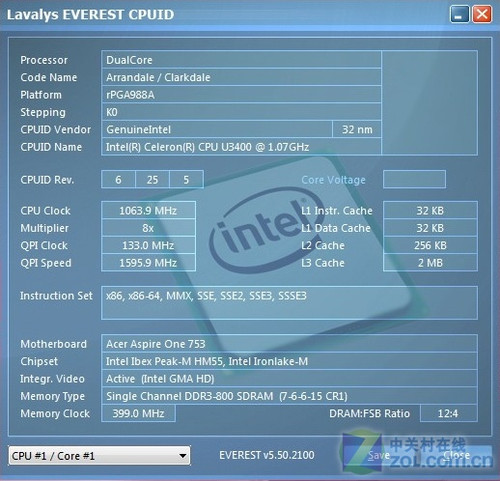Image resolution: width=500 pixels, height=481 pixels.
Task: Click the Close button at the bottom
Action: tap(456, 455)
